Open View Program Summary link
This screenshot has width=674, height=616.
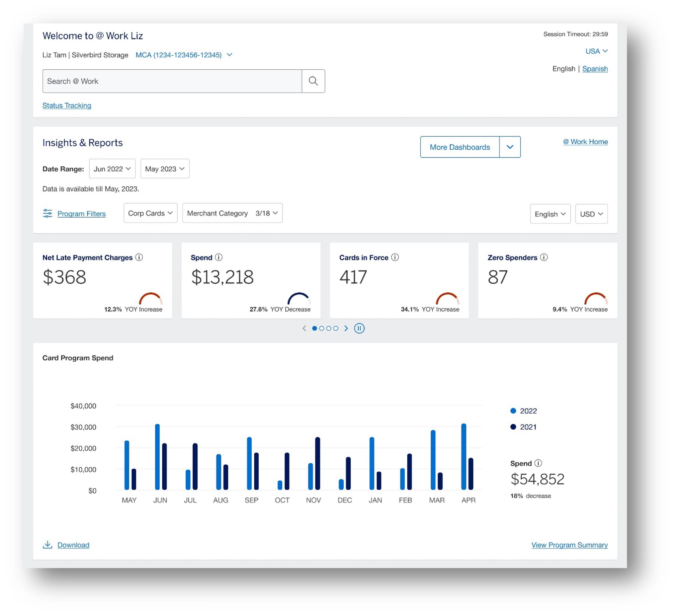(569, 545)
